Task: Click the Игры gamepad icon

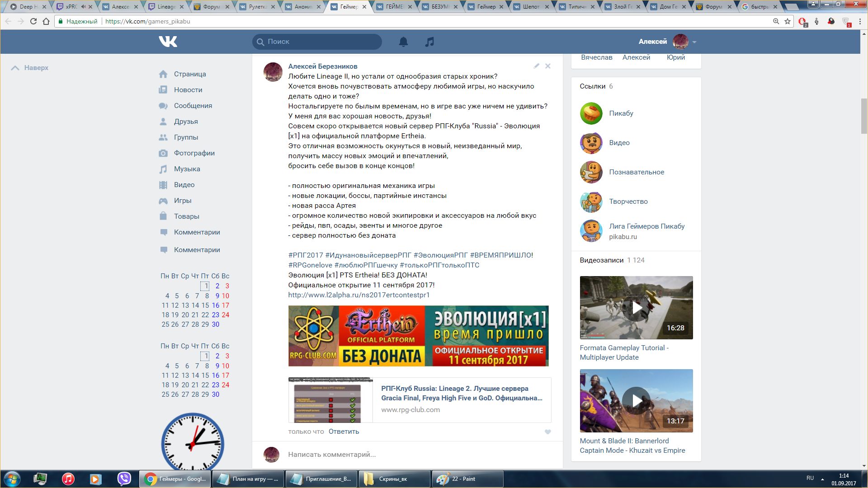Action: pos(163,201)
